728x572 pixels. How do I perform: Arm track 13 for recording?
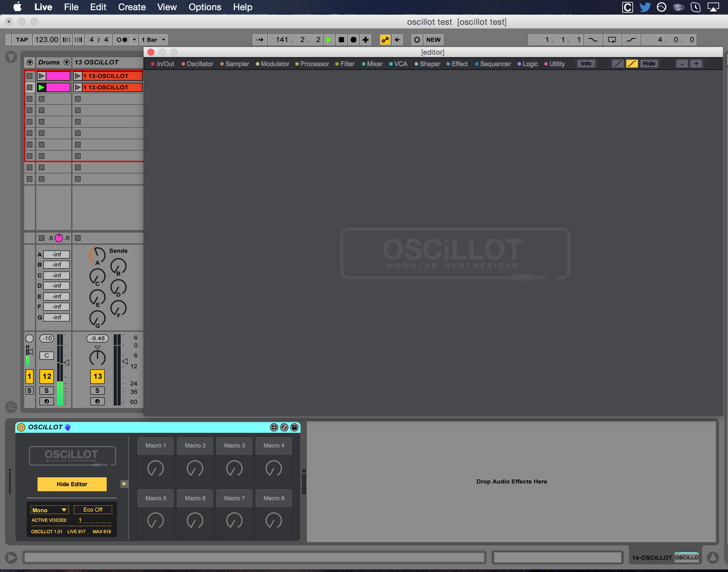click(98, 401)
